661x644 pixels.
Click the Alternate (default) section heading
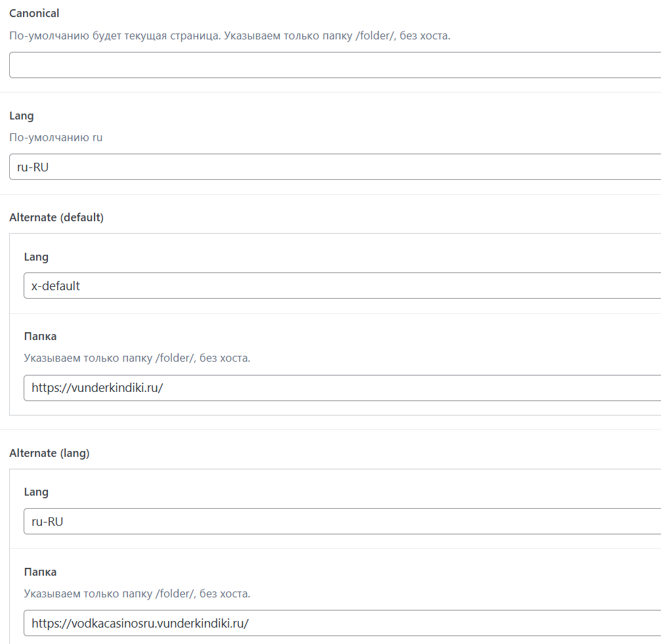point(56,217)
